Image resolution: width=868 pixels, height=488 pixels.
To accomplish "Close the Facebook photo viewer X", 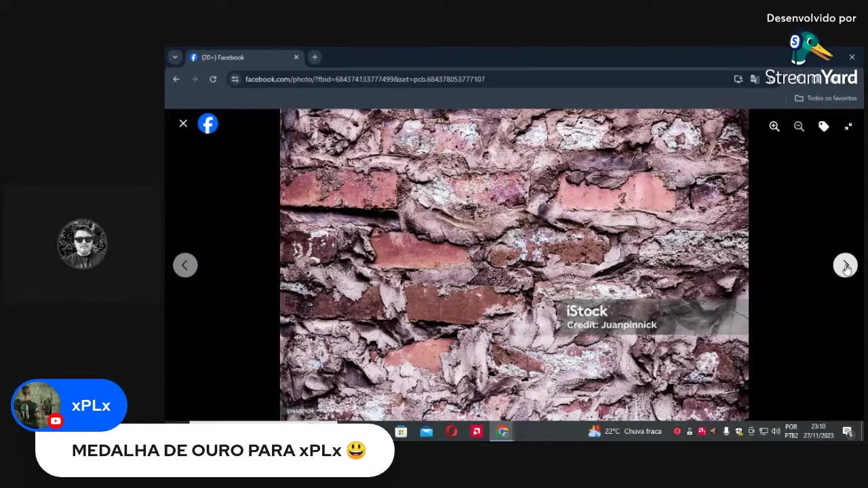I will pyautogui.click(x=183, y=123).
